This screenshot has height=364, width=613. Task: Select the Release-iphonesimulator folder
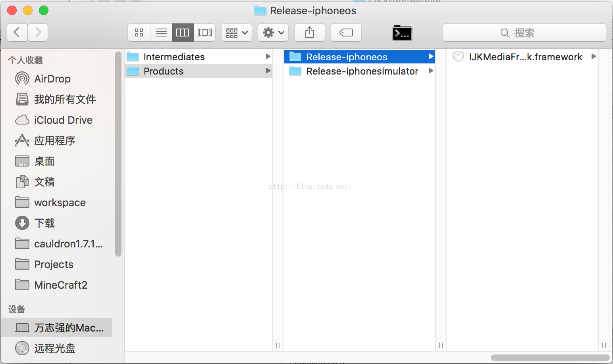coord(360,71)
